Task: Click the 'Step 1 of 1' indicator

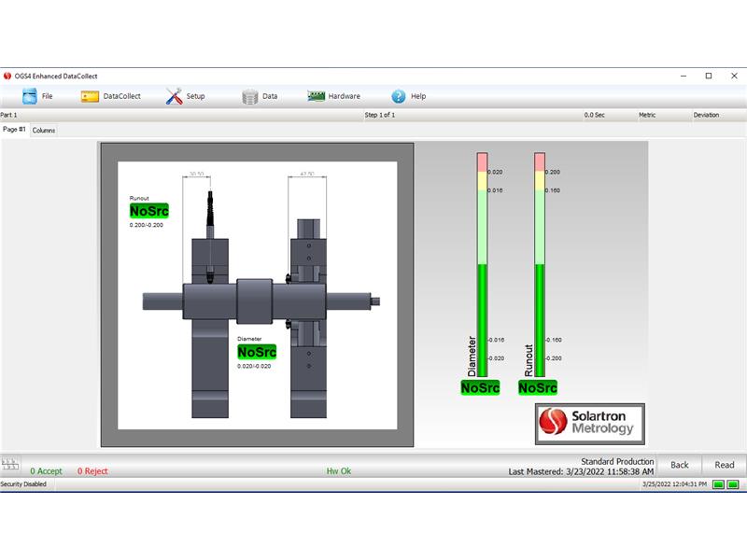Action: pyautogui.click(x=380, y=115)
